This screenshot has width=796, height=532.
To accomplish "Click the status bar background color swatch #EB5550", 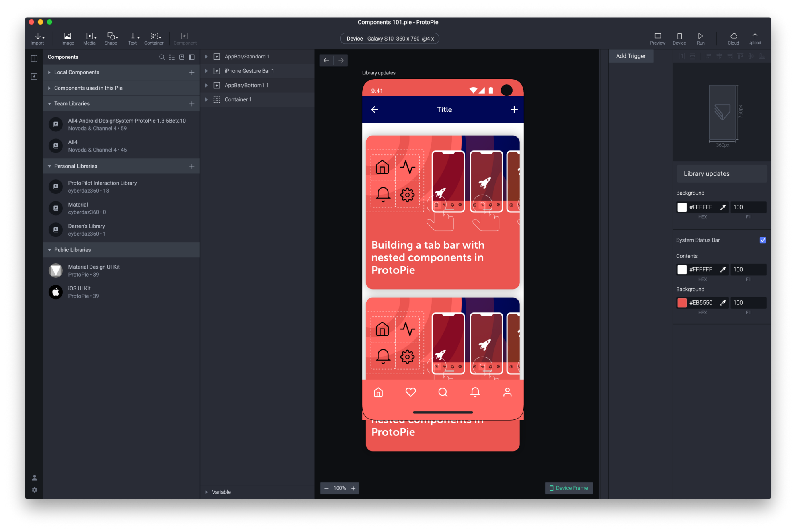I will coord(682,303).
